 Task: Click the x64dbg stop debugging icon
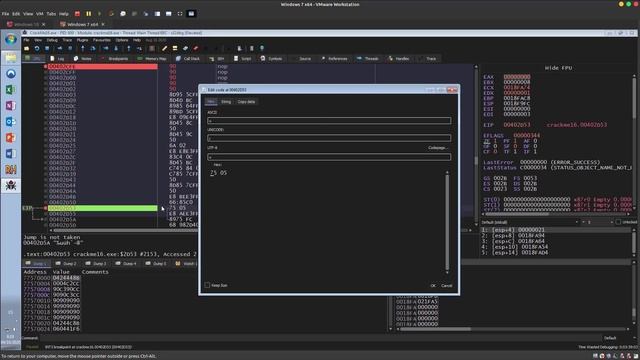47,49
